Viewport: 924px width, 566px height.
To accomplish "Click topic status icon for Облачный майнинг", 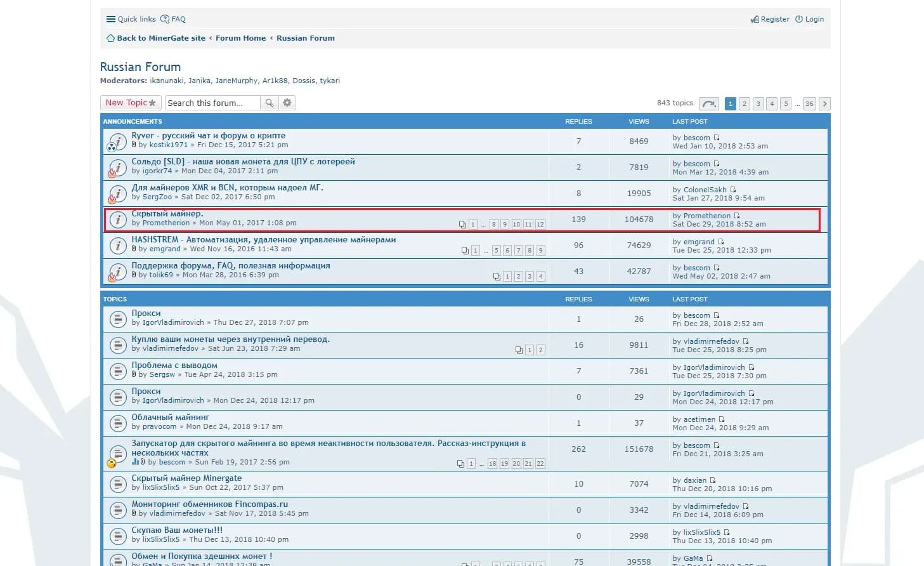I will 117,423.
